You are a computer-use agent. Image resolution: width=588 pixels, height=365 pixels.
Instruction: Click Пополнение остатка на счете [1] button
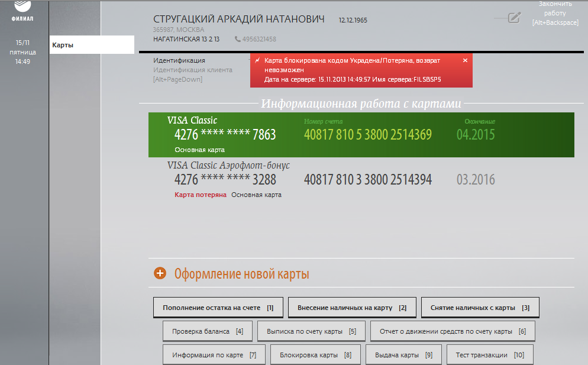coord(218,308)
